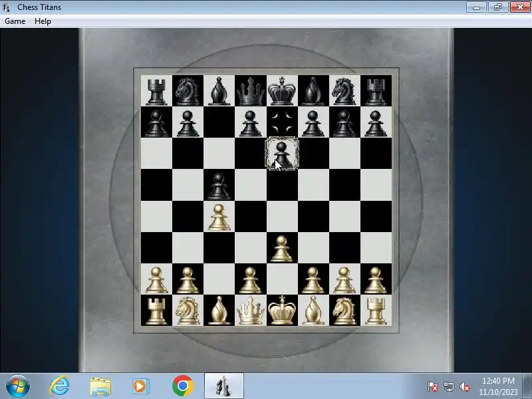
Task: Click the black pawn on c5
Action: click(219, 186)
